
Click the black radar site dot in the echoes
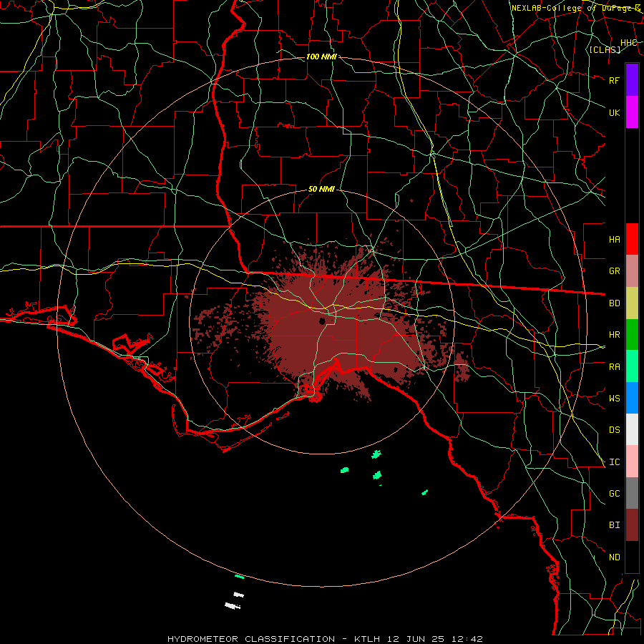[x=322, y=321]
